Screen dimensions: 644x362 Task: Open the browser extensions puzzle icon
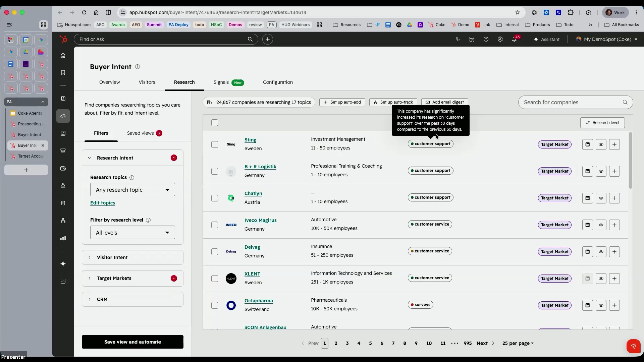click(571, 12)
